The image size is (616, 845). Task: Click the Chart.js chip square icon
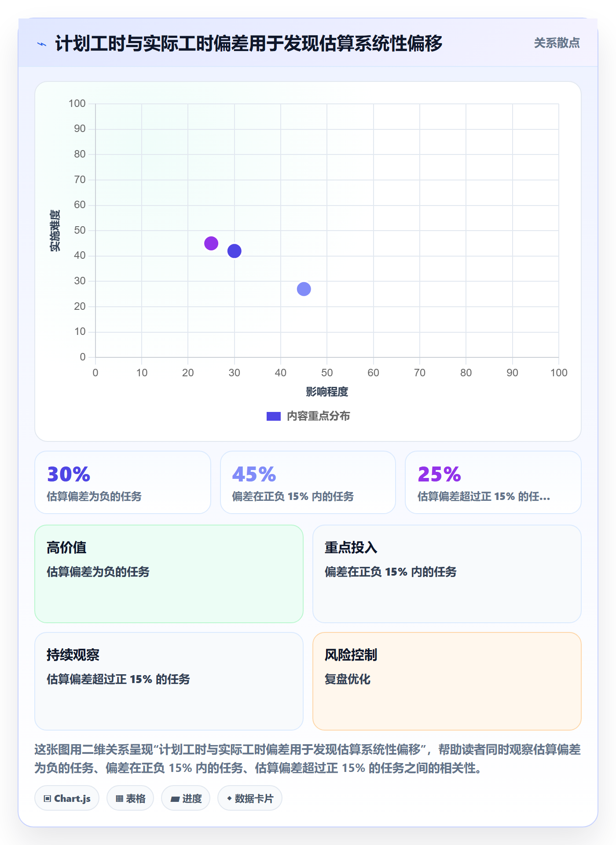(48, 799)
